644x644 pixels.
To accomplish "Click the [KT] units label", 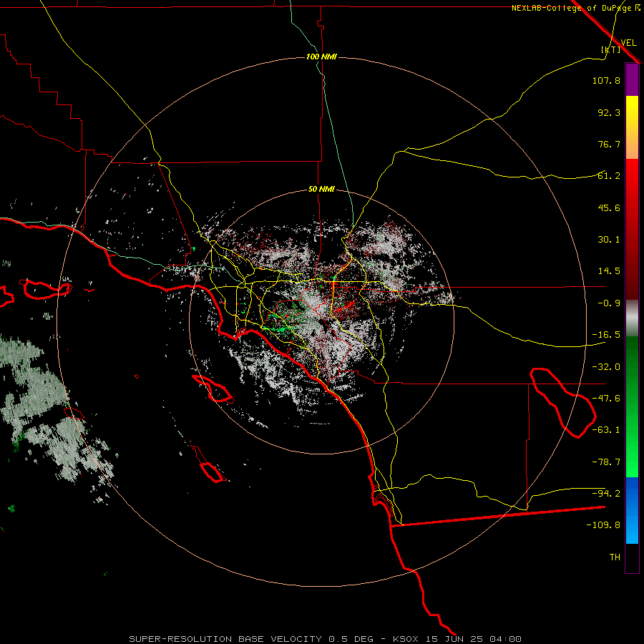I will click(610, 49).
